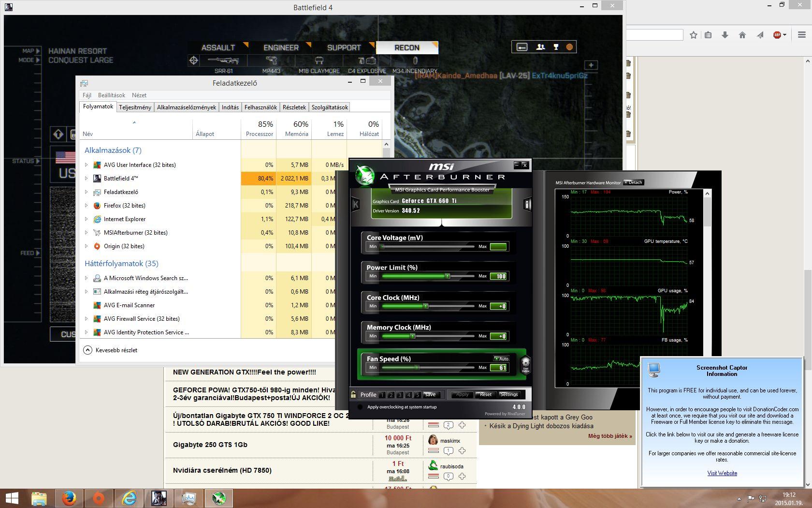
Task: Click the Power Limit slider
Action: 428,276
